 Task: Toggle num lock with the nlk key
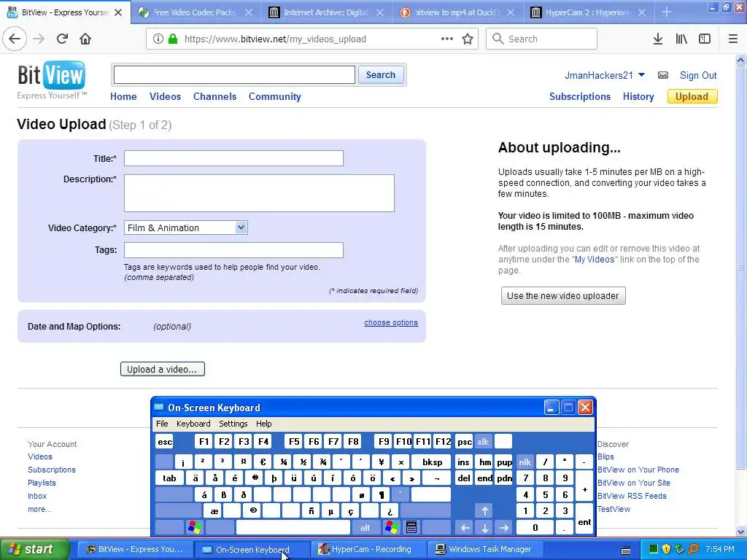pos(525,462)
